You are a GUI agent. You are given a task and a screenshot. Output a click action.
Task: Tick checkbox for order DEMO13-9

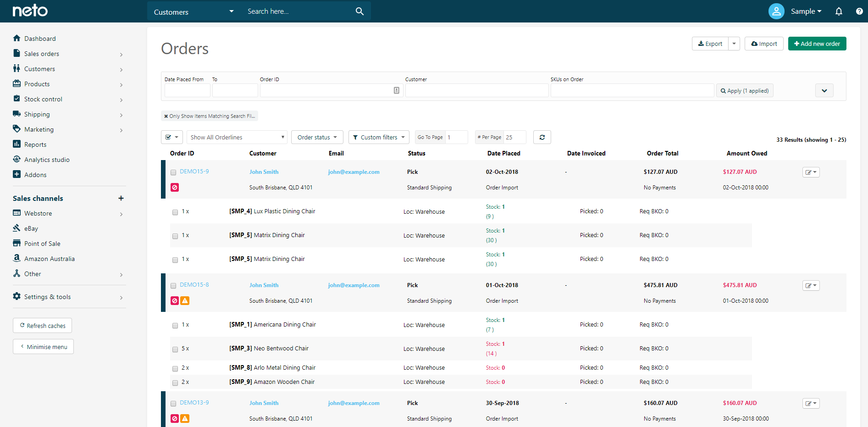tap(173, 404)
